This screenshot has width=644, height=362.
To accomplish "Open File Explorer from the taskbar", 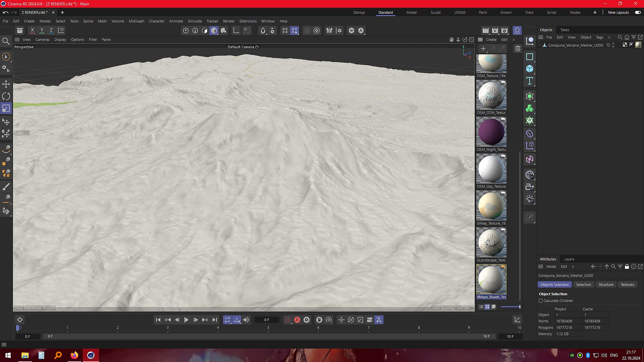I will pyautogui.click(x=25, y=355).
